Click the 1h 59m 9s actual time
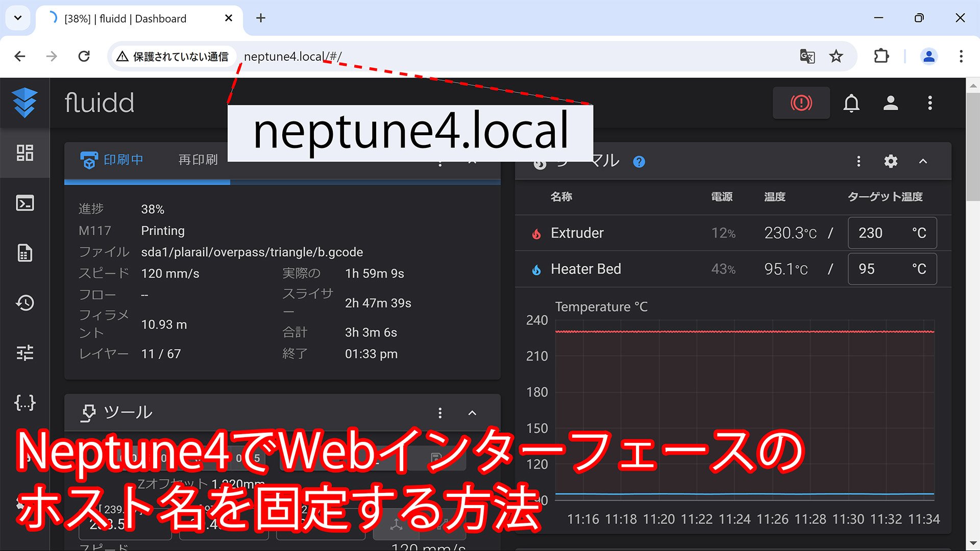The image size is (980, 551). (375, 273)
